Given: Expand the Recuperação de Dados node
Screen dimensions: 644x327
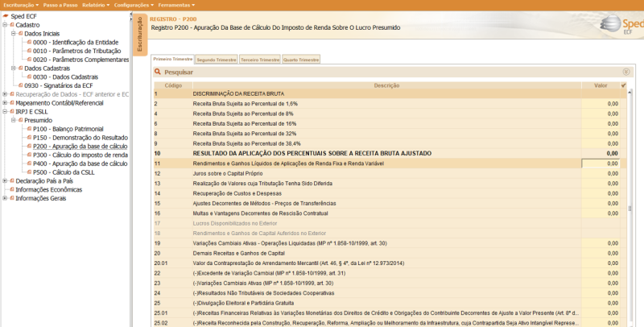Looking at the screenshot, I should 5,94.
